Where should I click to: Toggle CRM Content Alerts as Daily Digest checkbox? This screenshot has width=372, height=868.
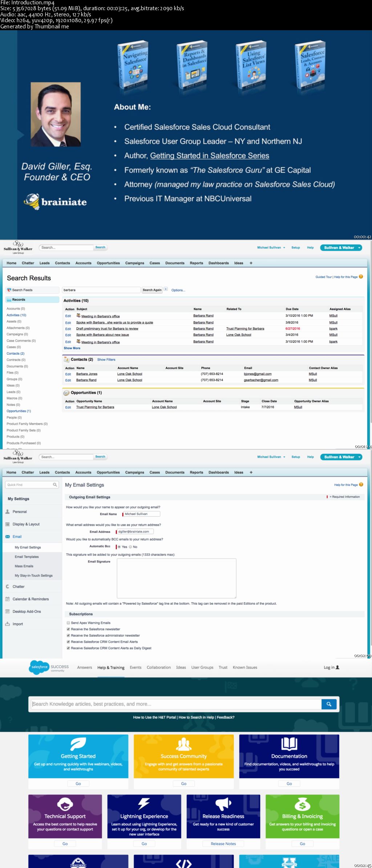[68, 648]
